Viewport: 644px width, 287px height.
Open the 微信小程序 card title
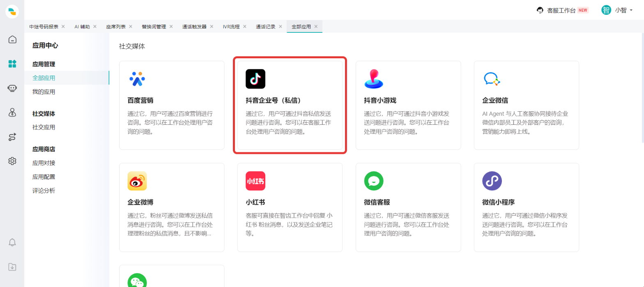pyautogui.click(x=499, y=202)
